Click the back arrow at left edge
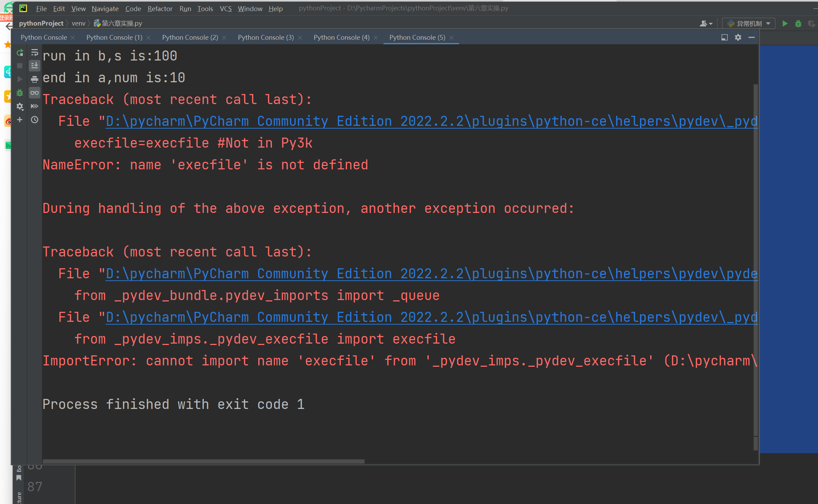 [9, 26]
